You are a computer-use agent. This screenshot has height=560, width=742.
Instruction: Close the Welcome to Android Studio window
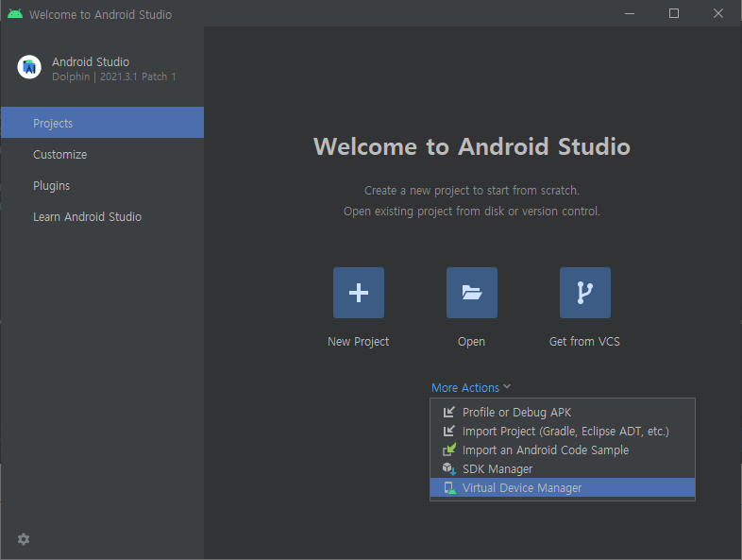tap(718, 13)
